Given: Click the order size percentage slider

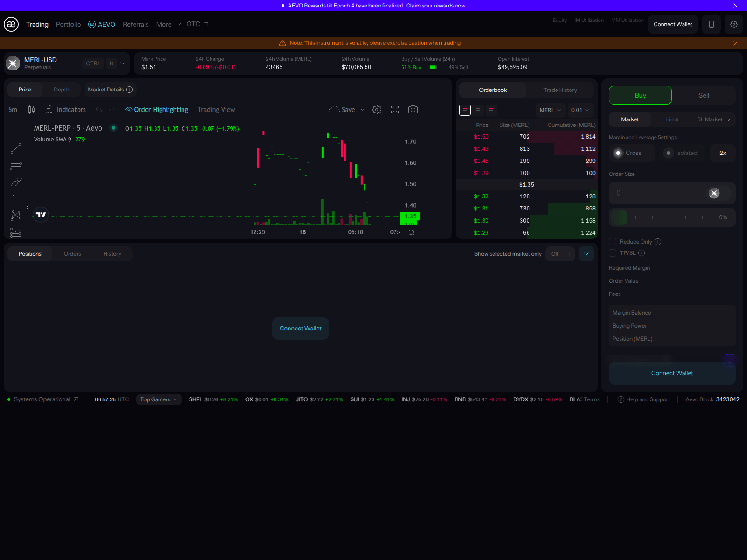Looking at the screenshot, I should coord(672,217).
